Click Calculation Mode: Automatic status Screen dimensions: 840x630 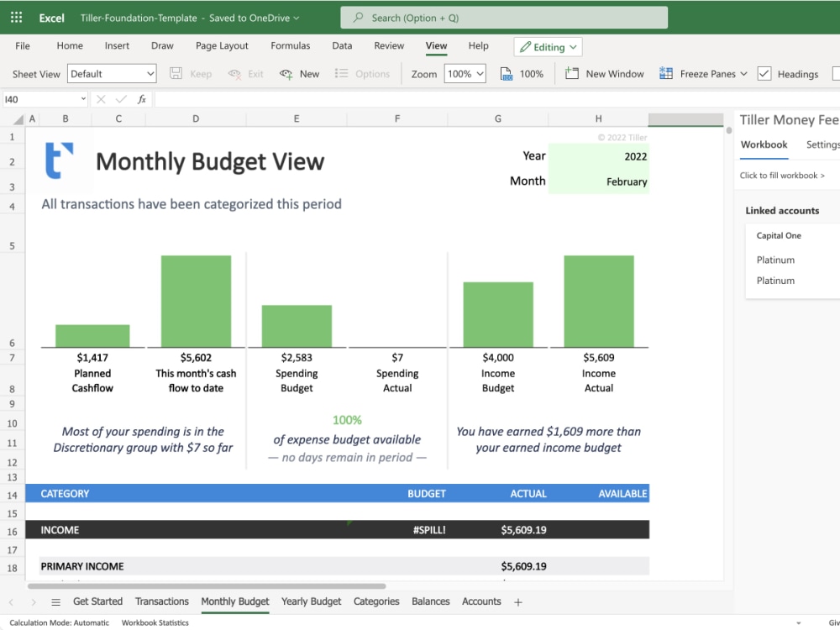coord(59,623)
